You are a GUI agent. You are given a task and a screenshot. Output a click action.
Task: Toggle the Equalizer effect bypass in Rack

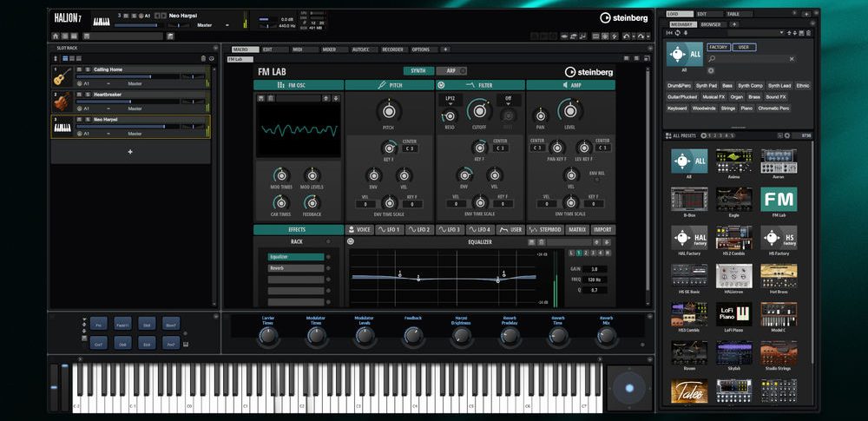(x=328, y=257)
